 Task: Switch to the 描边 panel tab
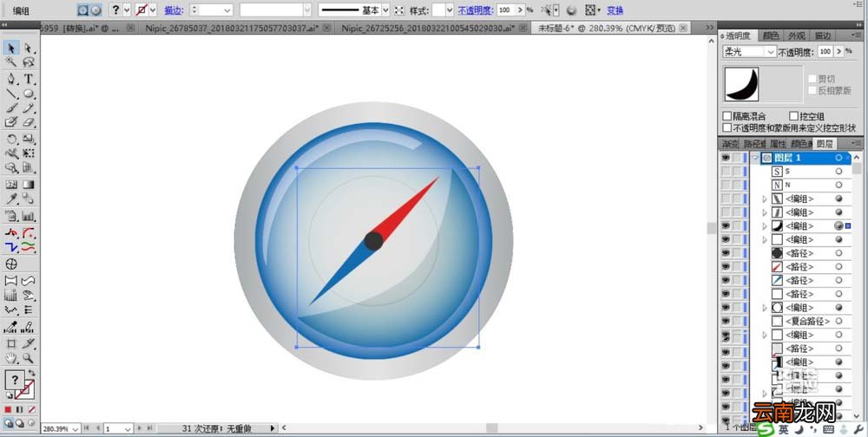click(823, 36)
